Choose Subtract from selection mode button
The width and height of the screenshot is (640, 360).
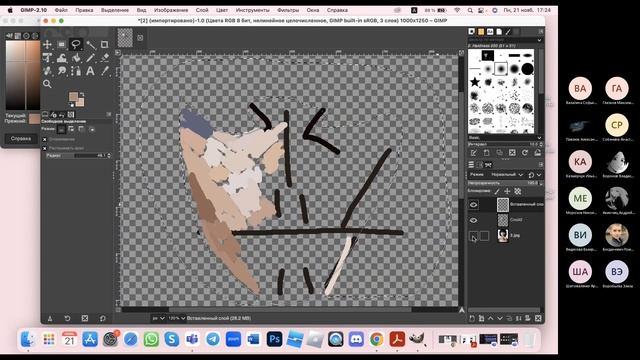pos(81,129)
